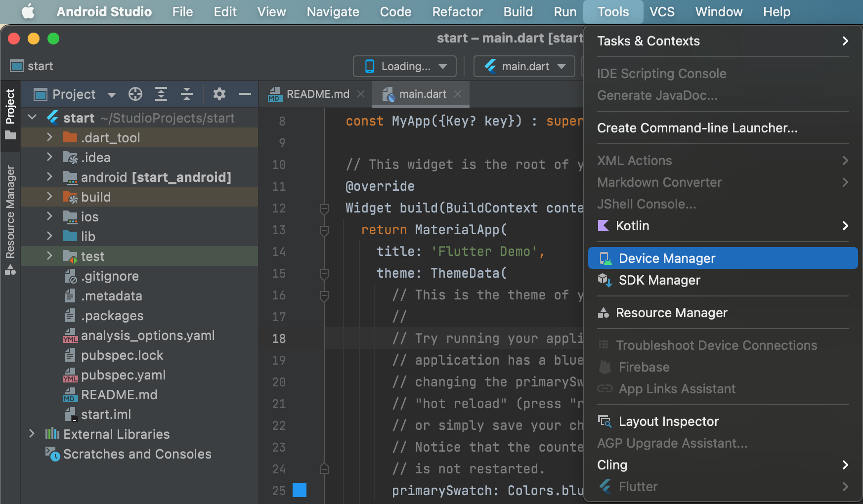Expand External Libraries node
Viewport: 863px width, 504px height.
[32, 434]
